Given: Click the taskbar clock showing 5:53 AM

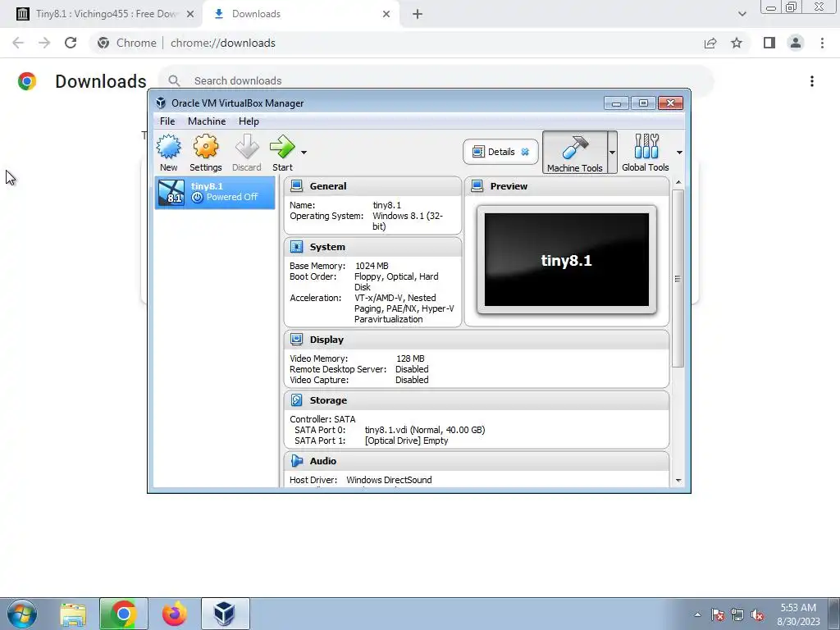Looking at the screenshot, I should point(798,614).
